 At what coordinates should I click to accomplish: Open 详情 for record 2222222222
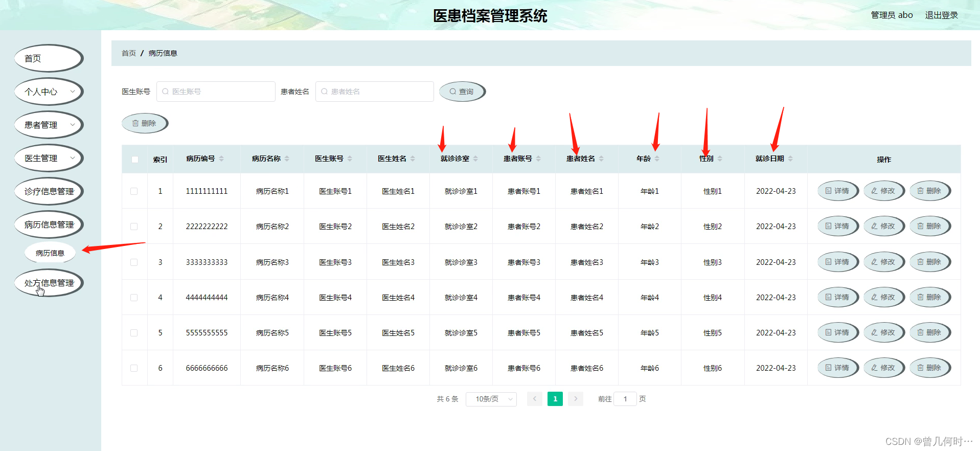pos(838,226)
